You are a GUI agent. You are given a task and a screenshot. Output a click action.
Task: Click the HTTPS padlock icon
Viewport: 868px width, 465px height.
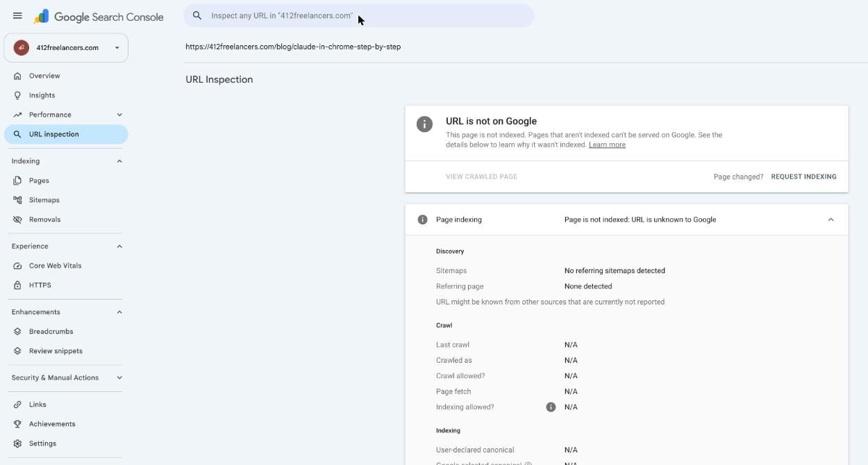tap(17, 285)
